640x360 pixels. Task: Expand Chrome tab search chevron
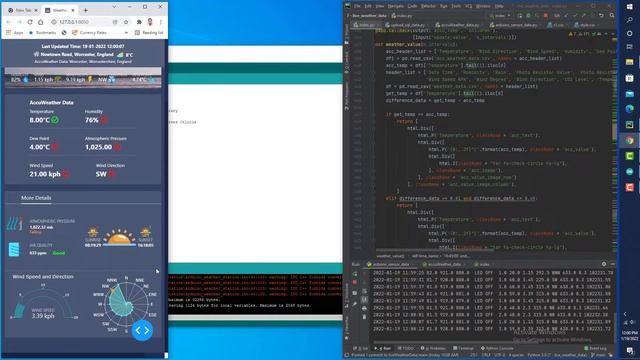pos(114,7)
